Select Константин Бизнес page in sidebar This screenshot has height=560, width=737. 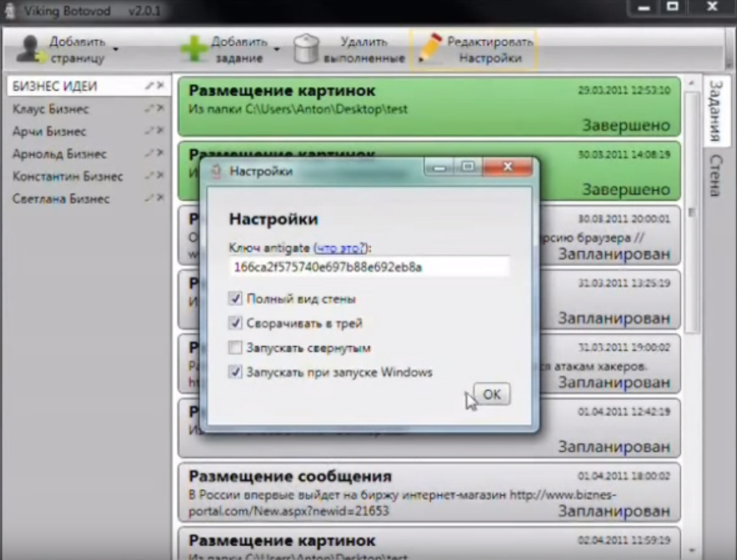pos(68,176)
